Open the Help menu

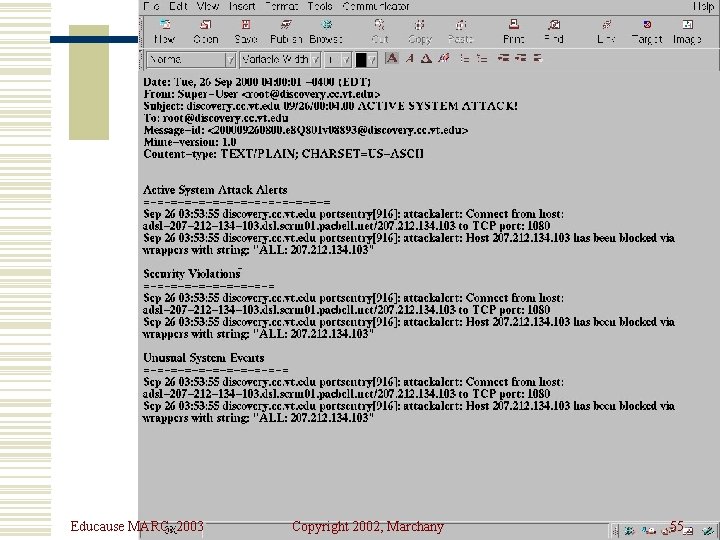pyautogui.click(x=703, y=6)
